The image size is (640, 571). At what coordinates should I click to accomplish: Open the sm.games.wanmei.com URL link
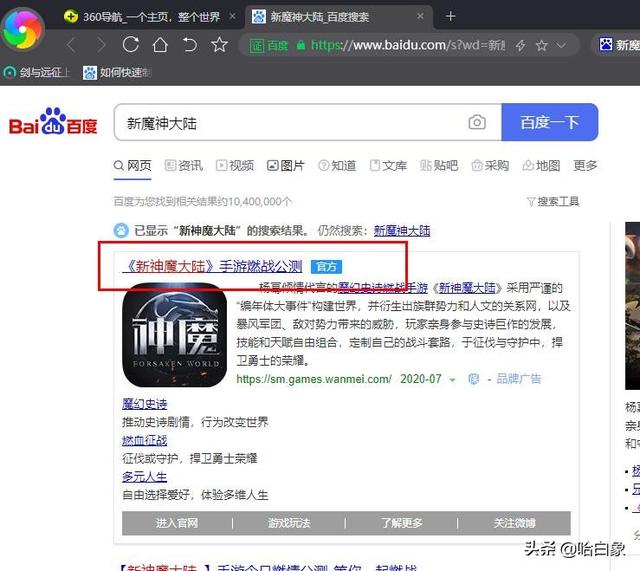(x=314, y=379)
